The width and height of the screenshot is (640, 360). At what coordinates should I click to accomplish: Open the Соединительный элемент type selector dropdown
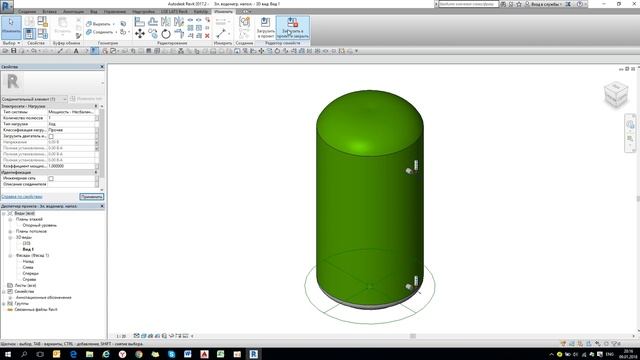pyautogui.click(x=34, y=99)
